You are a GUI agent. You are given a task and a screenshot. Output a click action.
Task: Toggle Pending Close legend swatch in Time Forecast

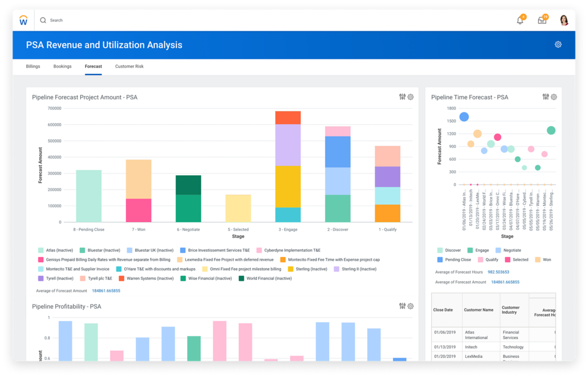pyautogui.click(x=440, y=260)
